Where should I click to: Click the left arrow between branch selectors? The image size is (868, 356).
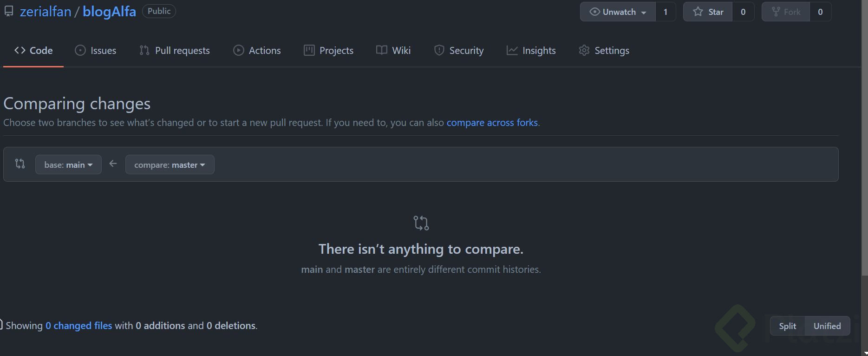(113, 164)
